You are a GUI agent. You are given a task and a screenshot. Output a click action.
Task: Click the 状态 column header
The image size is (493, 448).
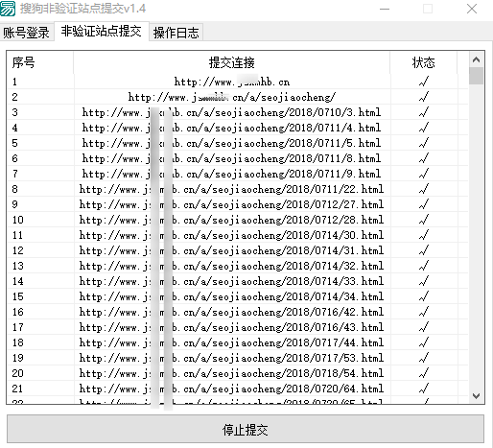point(423,62)
